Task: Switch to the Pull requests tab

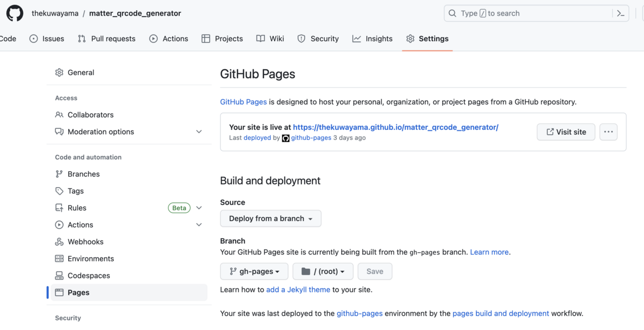Action: click(107, 39)
